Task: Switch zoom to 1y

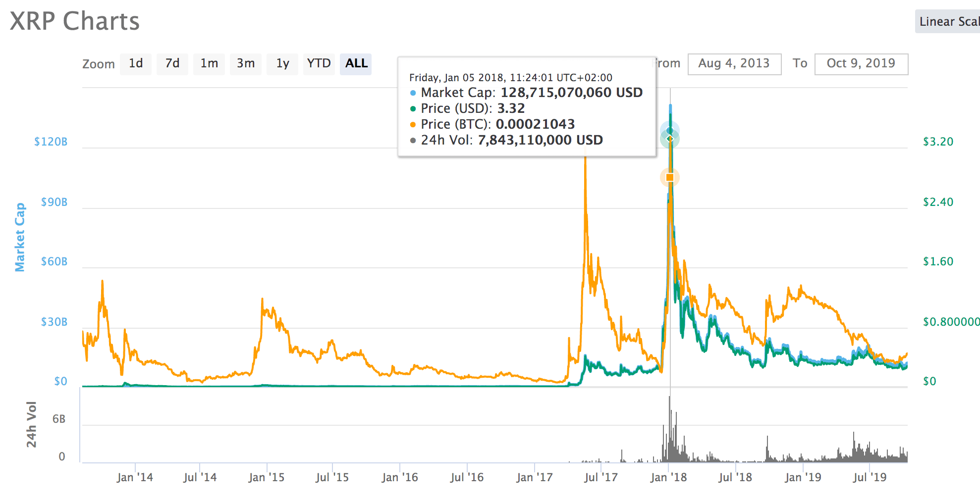Action: (x=282, y=64)
